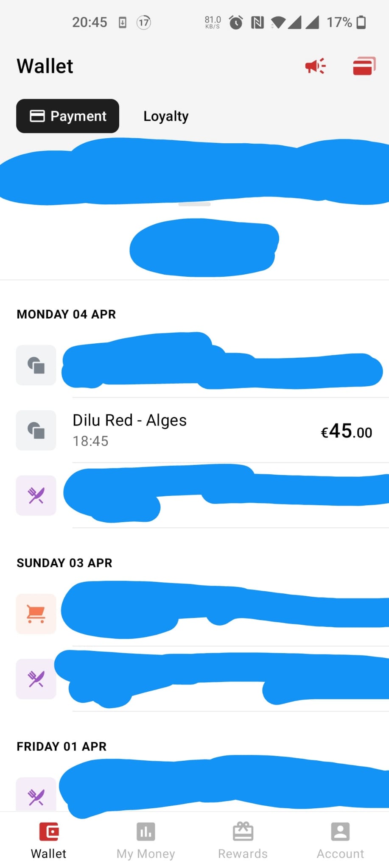Screen dimensions: 389x868
Task: Tap the orange shopping cart icon
Action: (36, 614)
